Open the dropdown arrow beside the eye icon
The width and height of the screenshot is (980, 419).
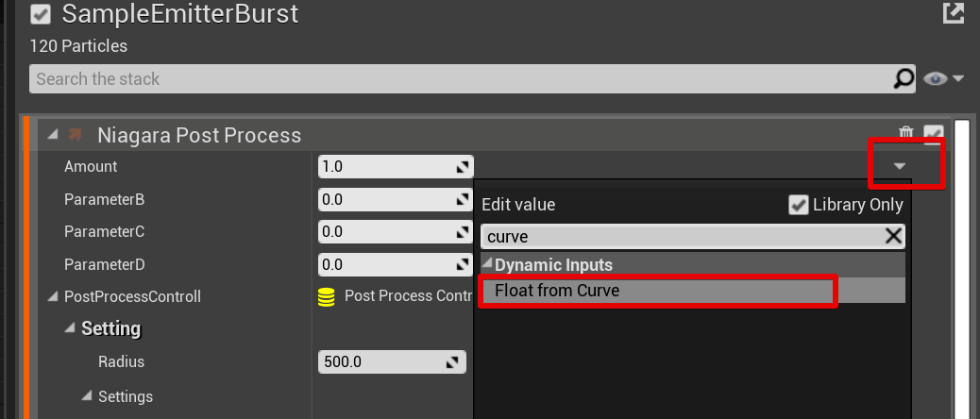tap(958, 79)
